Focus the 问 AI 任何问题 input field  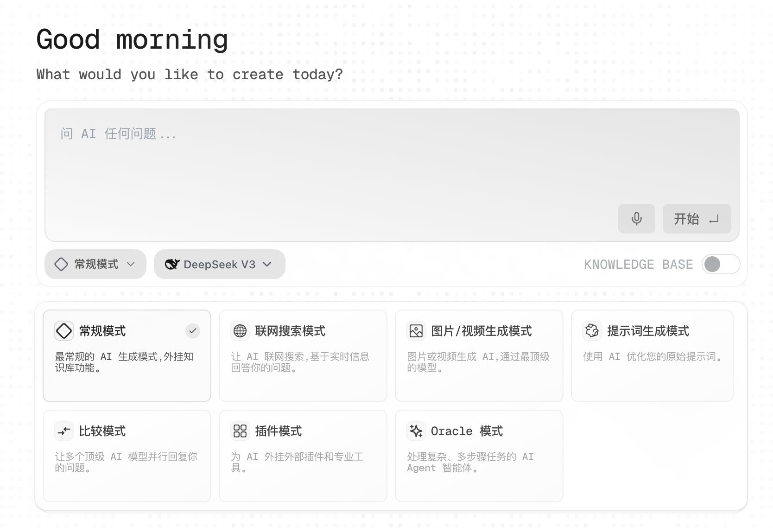coord(392,175)
